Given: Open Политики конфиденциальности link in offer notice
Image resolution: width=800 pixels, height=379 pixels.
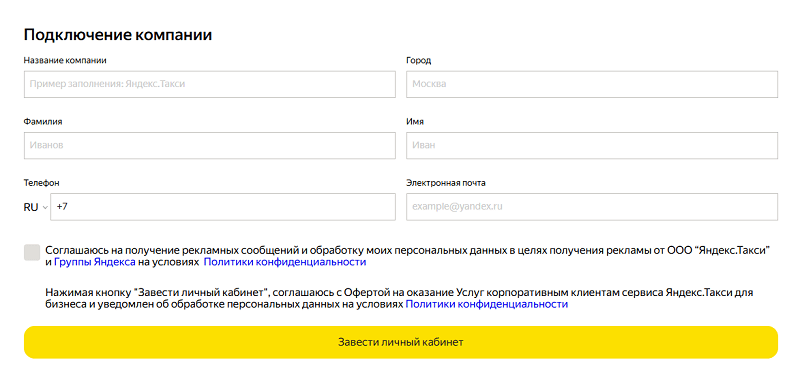Looking at the screenshot, I should click(x=487, y=305).
